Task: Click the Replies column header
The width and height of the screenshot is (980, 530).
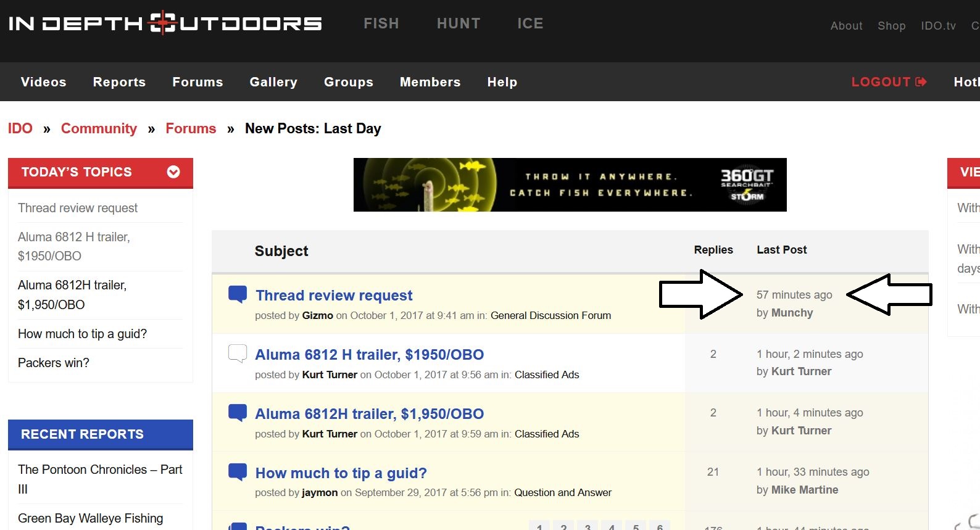Action: (713, 250)
